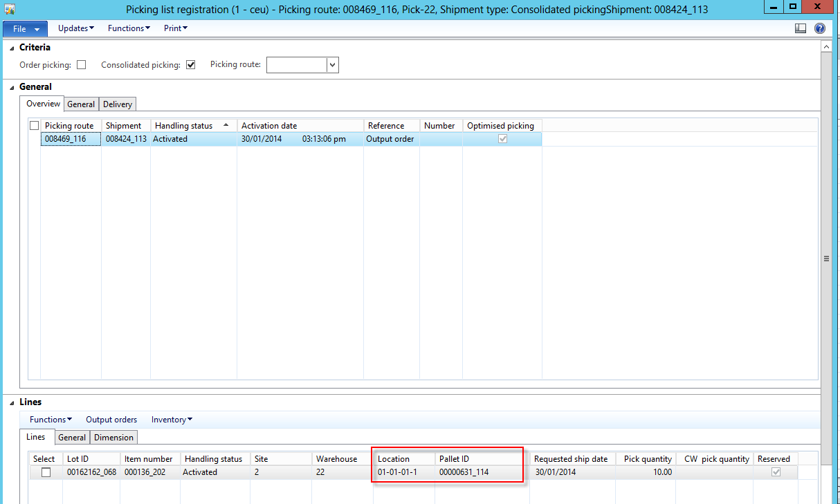Open the Inventory dropdown in Lines

coord(172,420)
